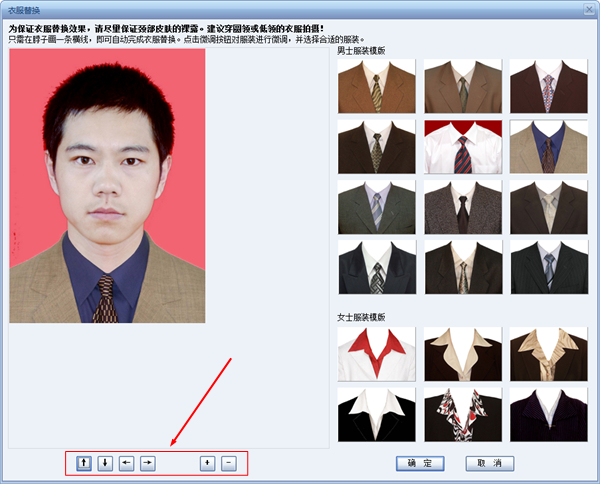The height and width of the screenshot is (484, 600).
Task: Pick the first men's brown suit template
Action: click(376, 87)
